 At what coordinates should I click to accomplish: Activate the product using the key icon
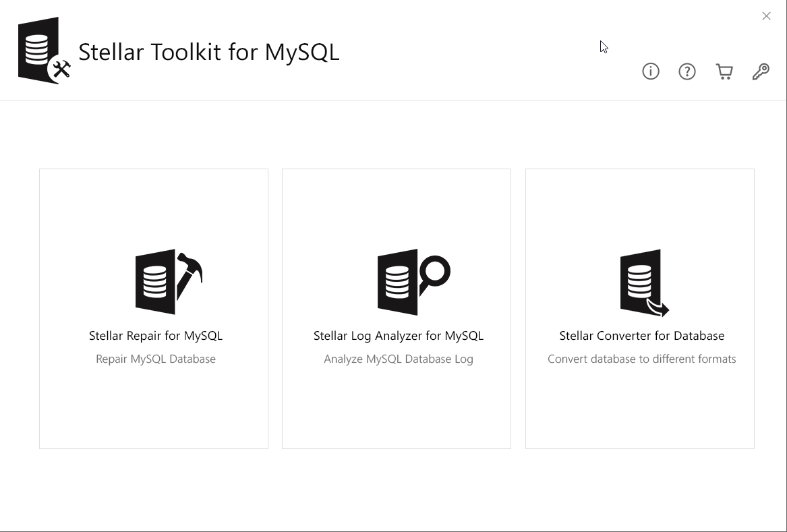click(x=761, y=71)
